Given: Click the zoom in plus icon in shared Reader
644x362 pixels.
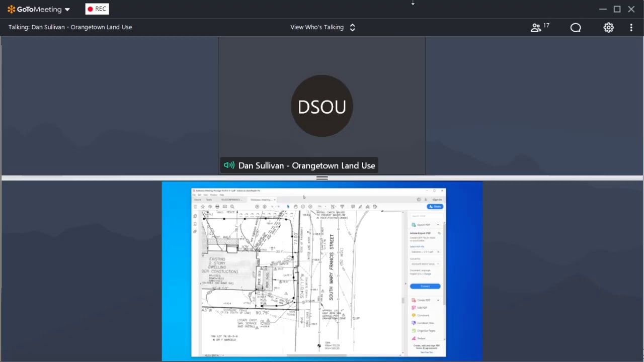Looking at the screenshot, I should click(310, 207).
